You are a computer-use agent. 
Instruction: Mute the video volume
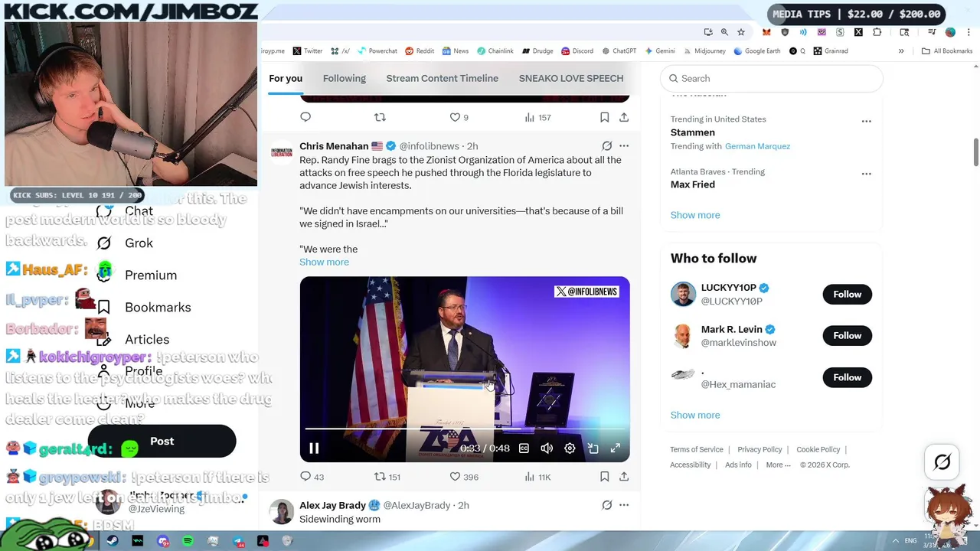coord(547,448)
